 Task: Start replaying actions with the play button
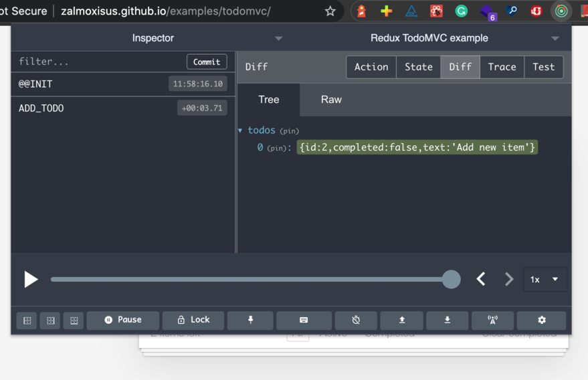click(31, 280)
